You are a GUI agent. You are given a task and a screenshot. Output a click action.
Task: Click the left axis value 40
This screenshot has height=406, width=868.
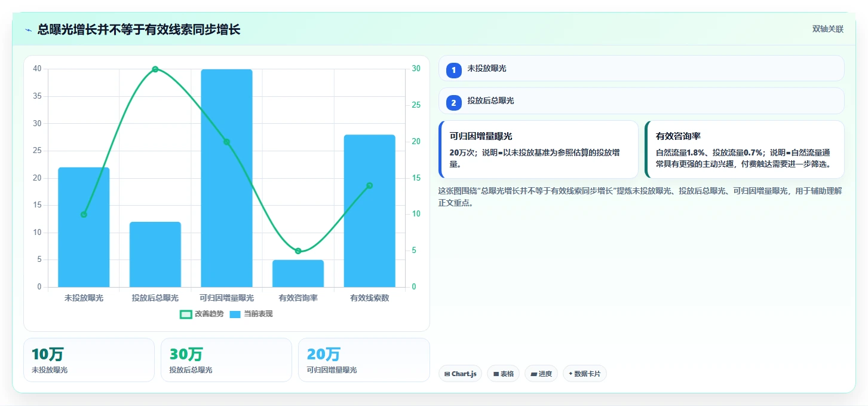[37, 69]
